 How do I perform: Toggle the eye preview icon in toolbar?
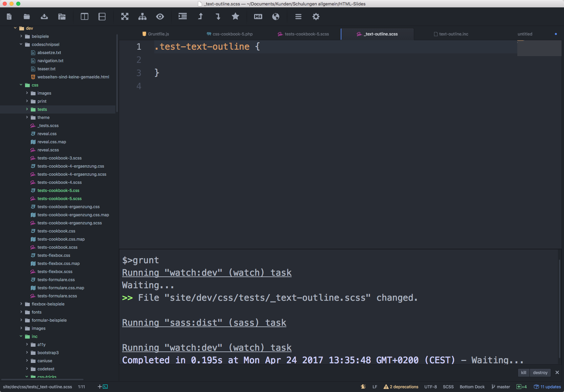coord(160,17)
